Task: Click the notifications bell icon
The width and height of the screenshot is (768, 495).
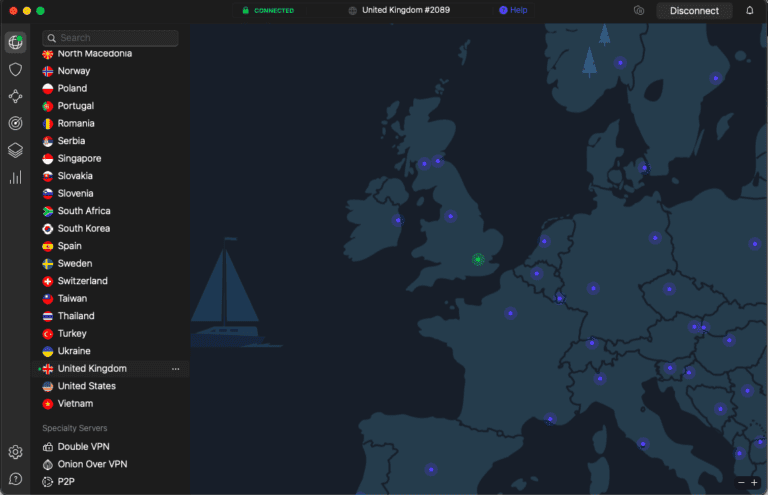Action: tap(750, 11)
